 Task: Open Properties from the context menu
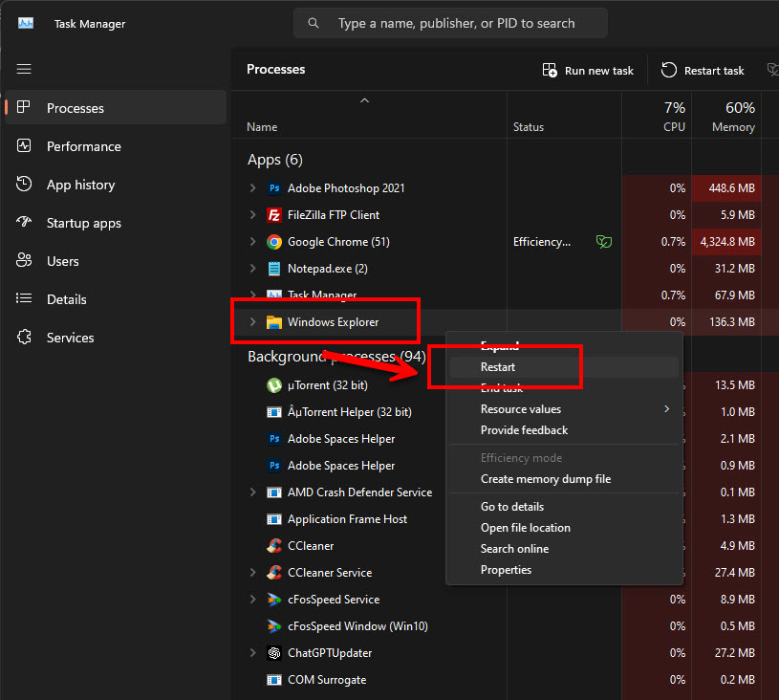click(564, 570)
